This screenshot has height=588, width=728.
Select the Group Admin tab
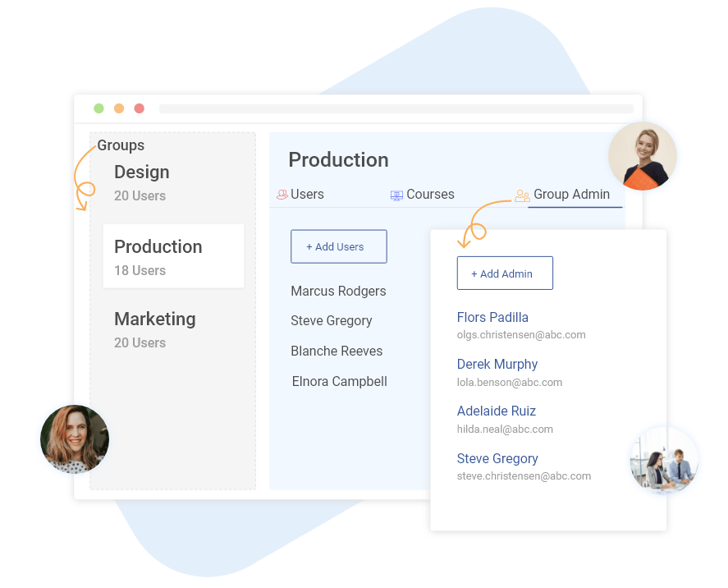click(x=571, y=195)
